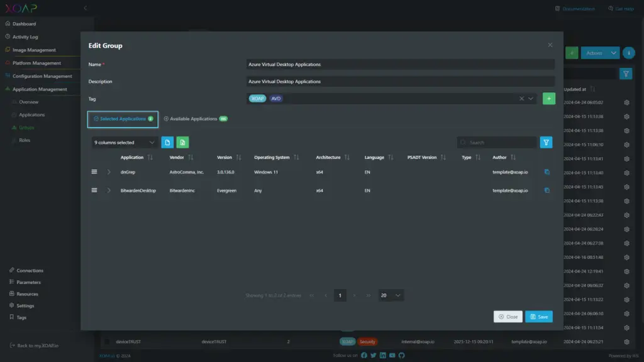Open the Tag dropdown chevron
This screenshot has width=644, height=362.
coord(531,99)
